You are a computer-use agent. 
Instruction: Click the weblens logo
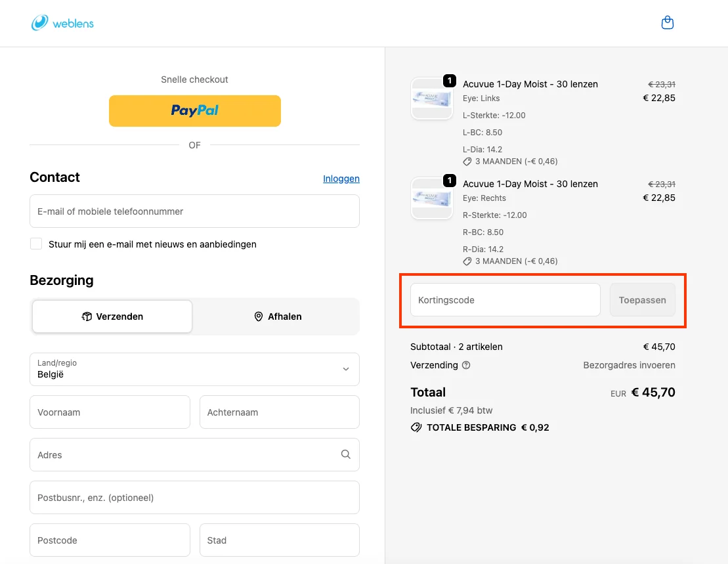[x=62, y=23]
